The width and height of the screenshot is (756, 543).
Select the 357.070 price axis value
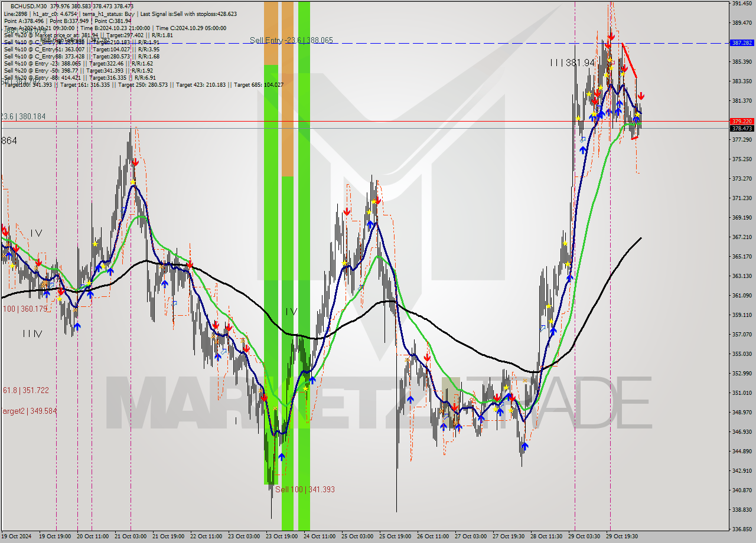click(x=742, y=335)
